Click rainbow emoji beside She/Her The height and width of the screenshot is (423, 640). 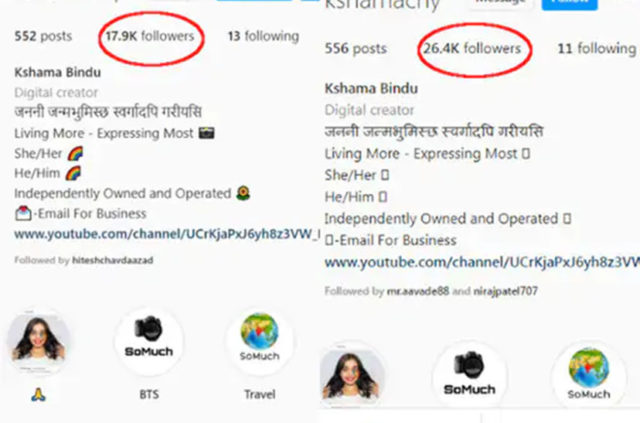point(75,154)
